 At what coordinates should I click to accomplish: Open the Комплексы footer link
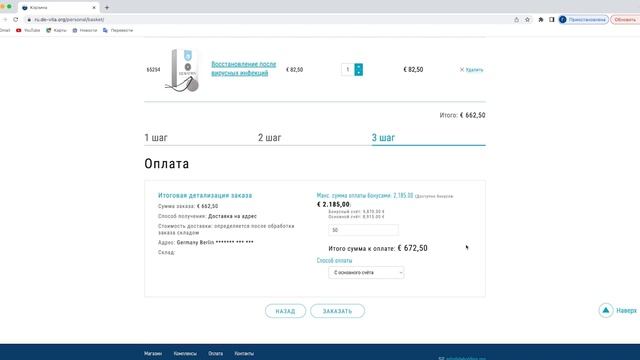[x=185, y=353]
